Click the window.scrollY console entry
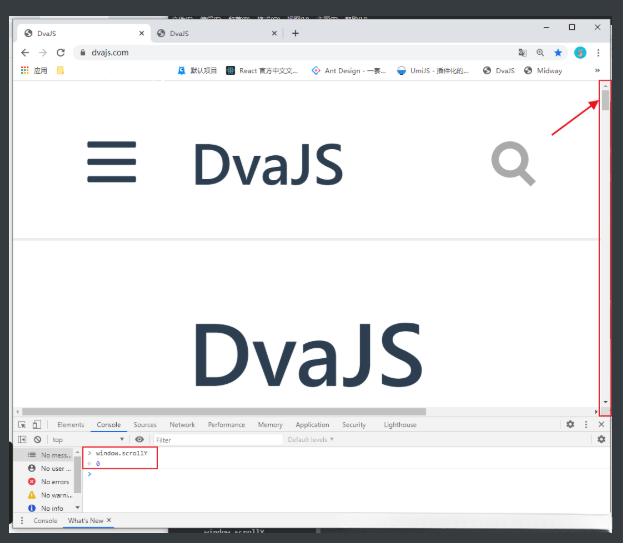 [x=122, y=453]
